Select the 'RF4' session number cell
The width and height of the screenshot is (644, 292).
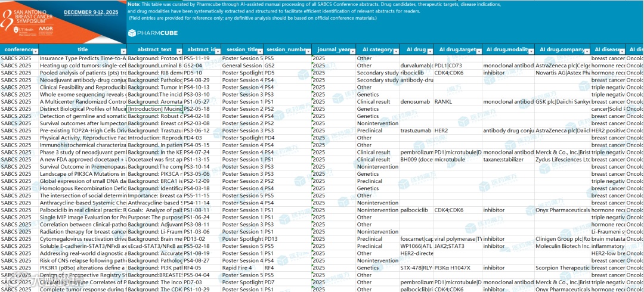pos(287,268)
